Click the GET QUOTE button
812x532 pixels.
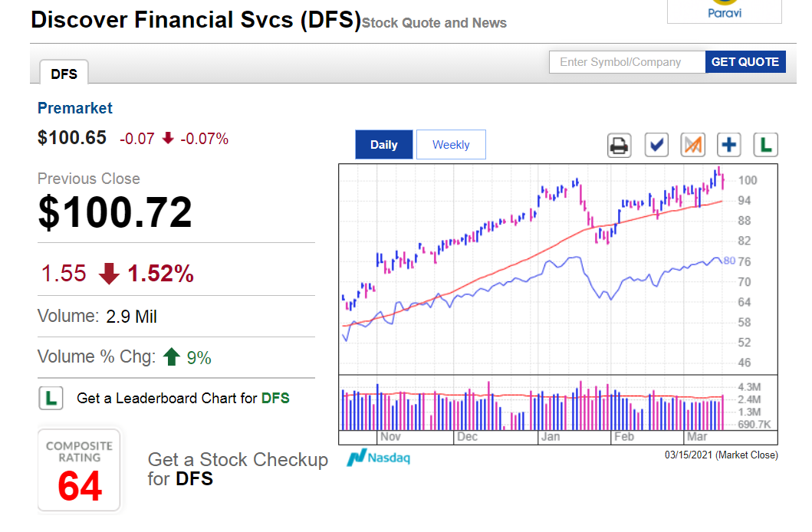[745, 61]
